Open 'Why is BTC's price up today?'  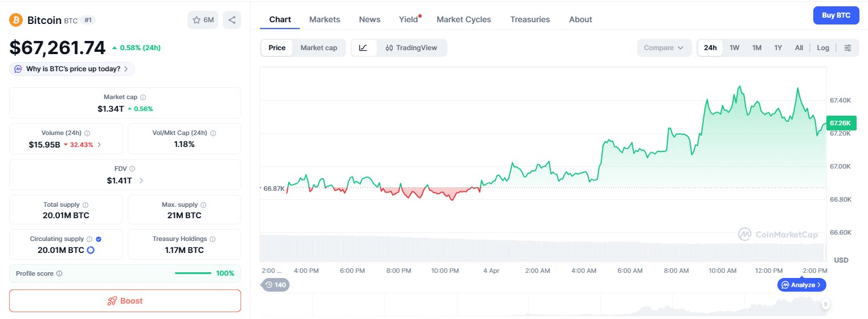[x=72, y=69]
